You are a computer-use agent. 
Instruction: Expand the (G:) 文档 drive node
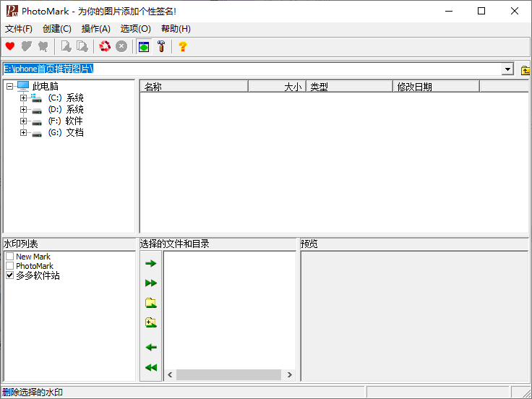point(23,133)
